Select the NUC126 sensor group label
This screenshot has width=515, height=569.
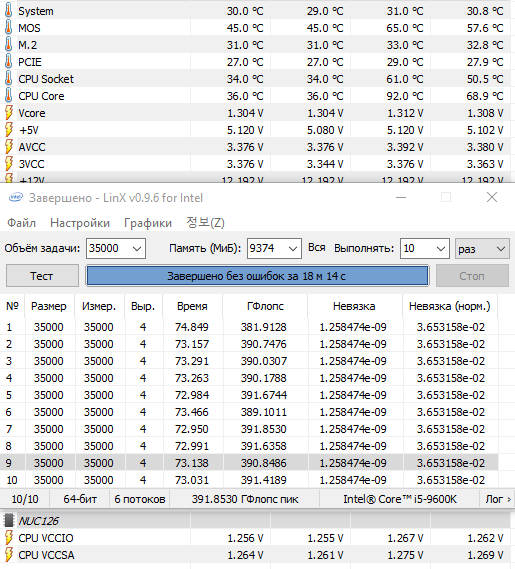coord(38,521)
